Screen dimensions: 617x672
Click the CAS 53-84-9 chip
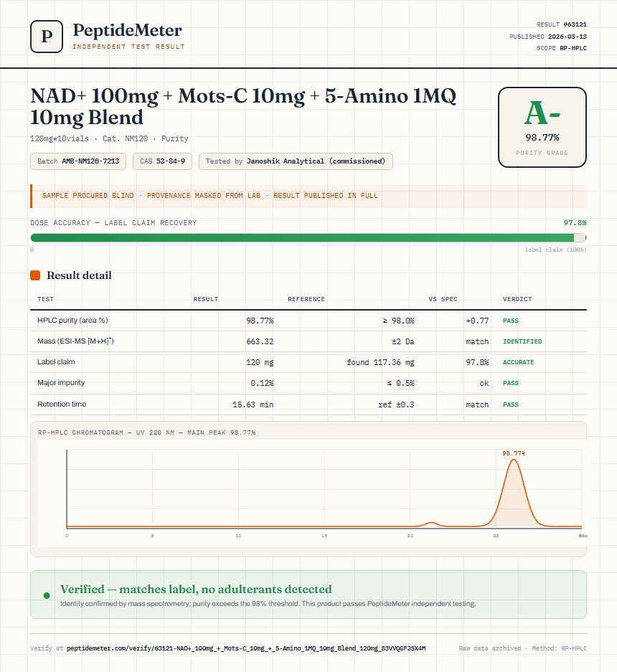click(x=163, y=161)
